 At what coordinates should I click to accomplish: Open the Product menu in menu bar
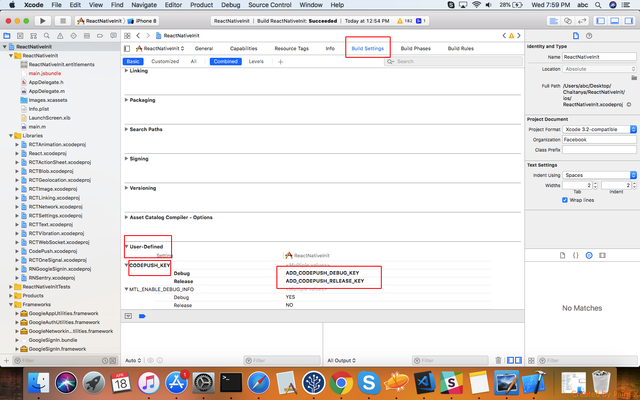pyautogui.click(x=201, y=5)
